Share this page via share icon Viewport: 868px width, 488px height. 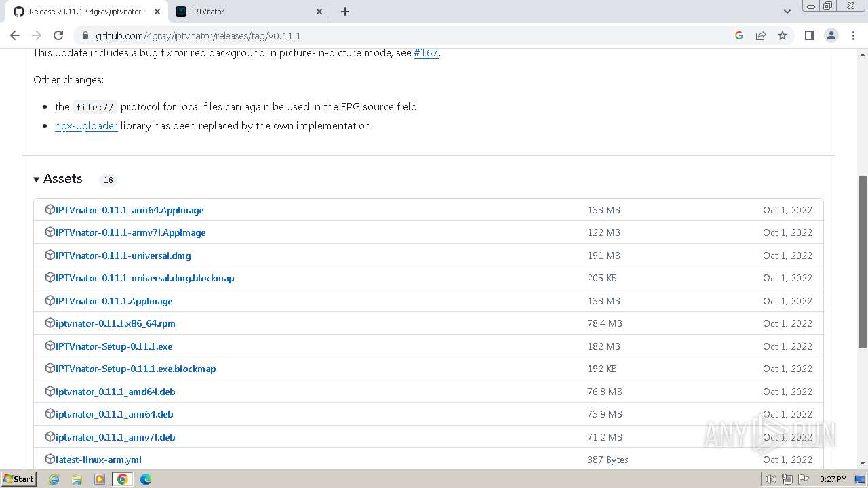[x=761, y=35]
